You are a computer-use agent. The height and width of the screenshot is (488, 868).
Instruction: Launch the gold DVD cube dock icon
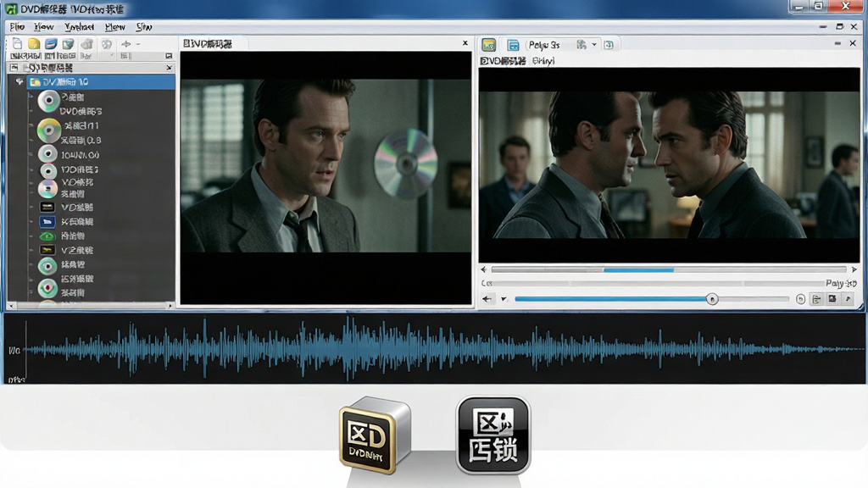[x=376, y=435]
